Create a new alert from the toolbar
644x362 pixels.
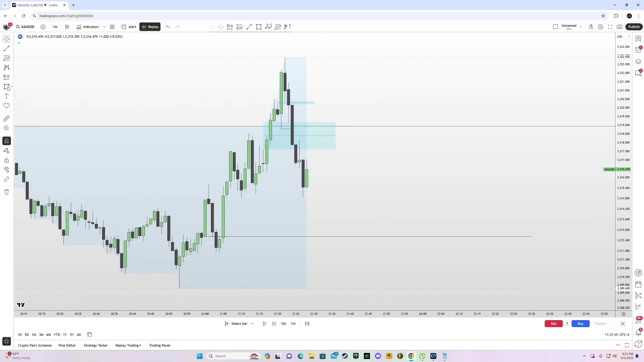tap(128, 27)
